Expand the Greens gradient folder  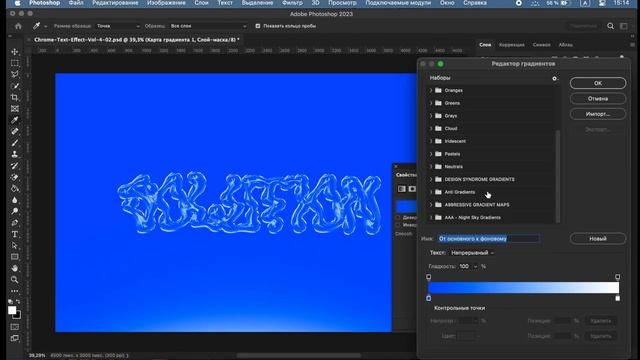click(431, 103)
